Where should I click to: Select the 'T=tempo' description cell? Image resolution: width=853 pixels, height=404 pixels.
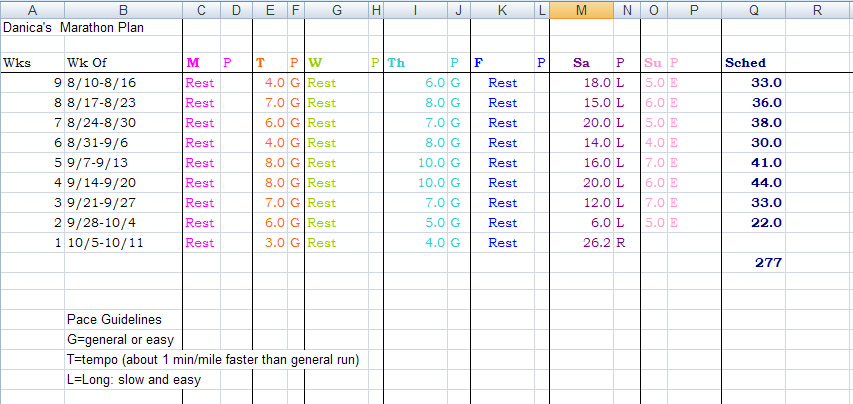tap(212, 360)
